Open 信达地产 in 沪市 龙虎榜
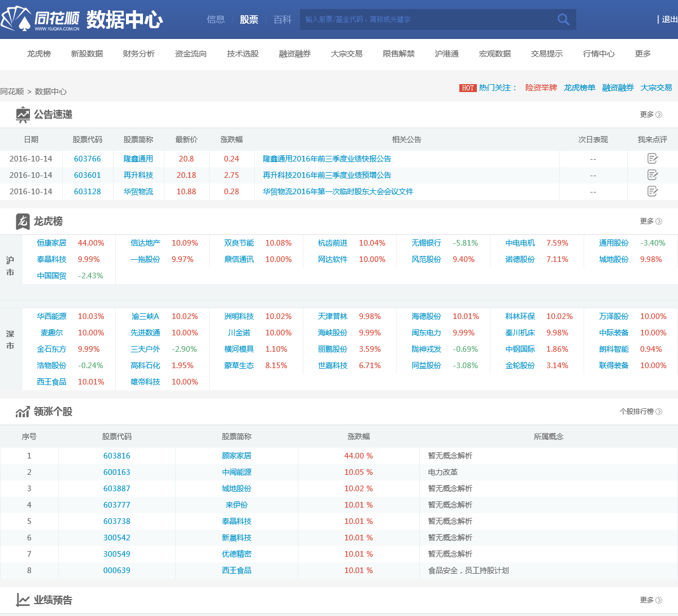This screenshot has width=678, height=616. pos(145,243)
